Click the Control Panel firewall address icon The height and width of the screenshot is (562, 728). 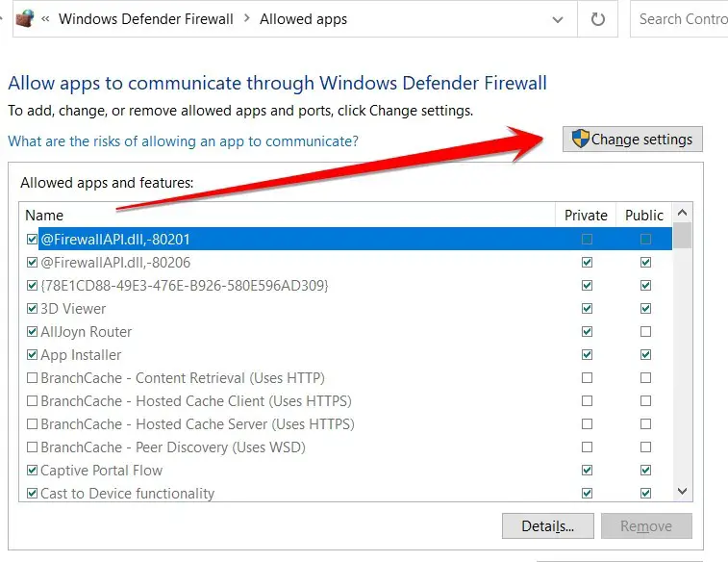[25, 19]
